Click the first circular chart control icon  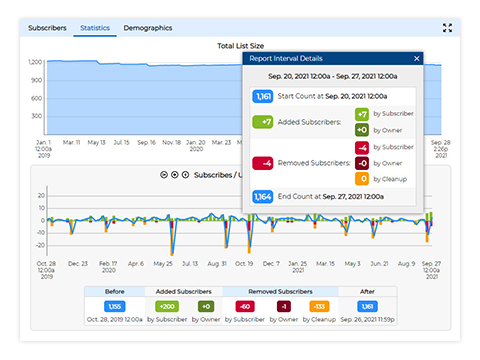(164, 175)
